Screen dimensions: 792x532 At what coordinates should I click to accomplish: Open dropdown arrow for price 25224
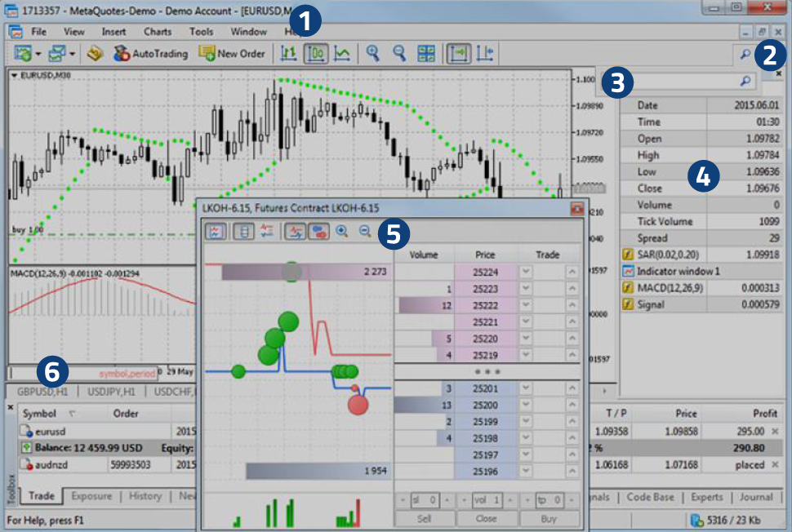click(526, 272)
